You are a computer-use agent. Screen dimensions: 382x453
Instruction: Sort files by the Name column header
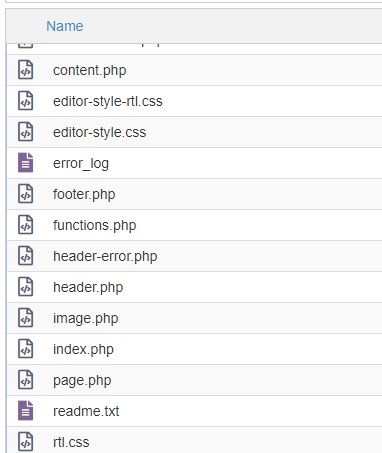coord(65,26)
